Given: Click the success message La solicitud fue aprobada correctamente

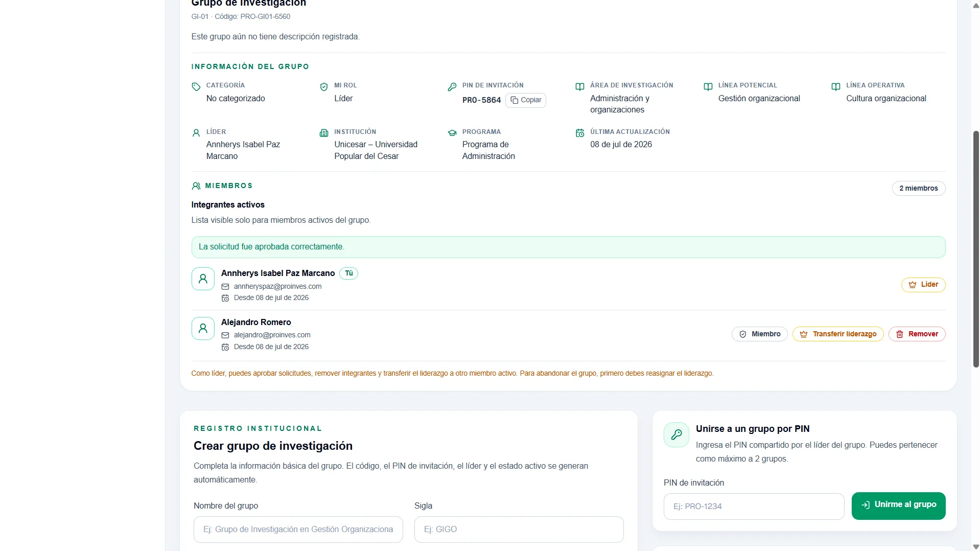Looking at the screenshot, I should (x=569, y=247).
